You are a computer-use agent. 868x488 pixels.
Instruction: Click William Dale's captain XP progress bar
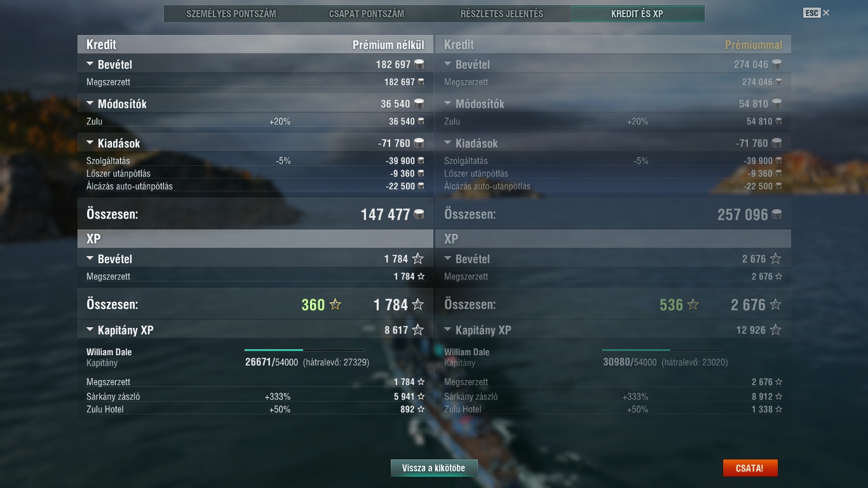[304, 350]
